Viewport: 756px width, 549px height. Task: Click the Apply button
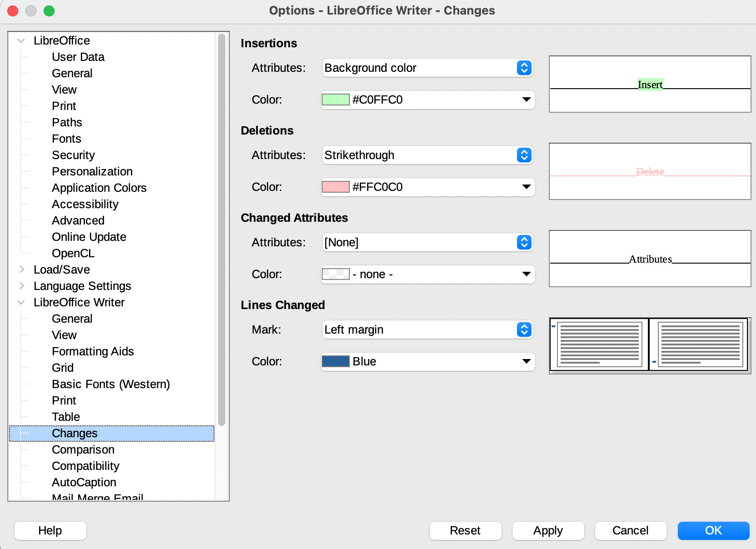point(548,530)
